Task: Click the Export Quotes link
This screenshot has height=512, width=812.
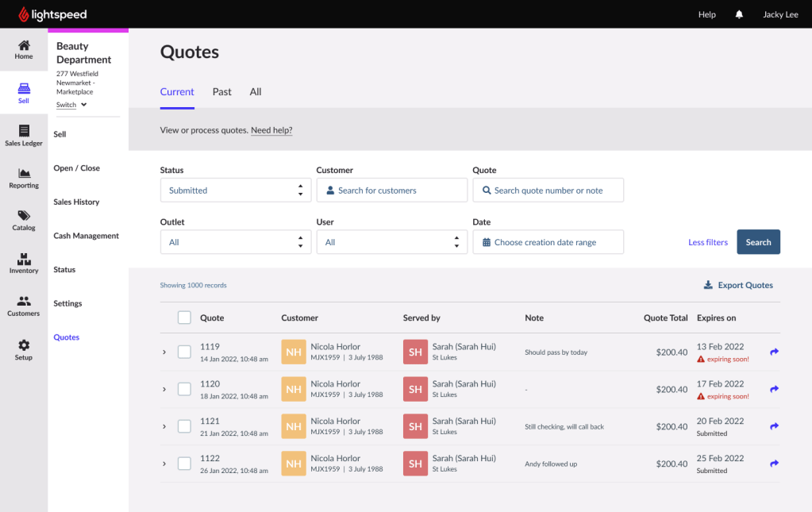Action: tap(738, 286)
